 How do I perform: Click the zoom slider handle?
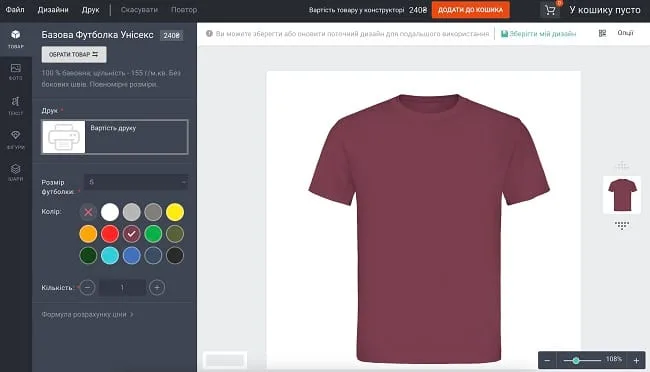[x=576, y=360]
